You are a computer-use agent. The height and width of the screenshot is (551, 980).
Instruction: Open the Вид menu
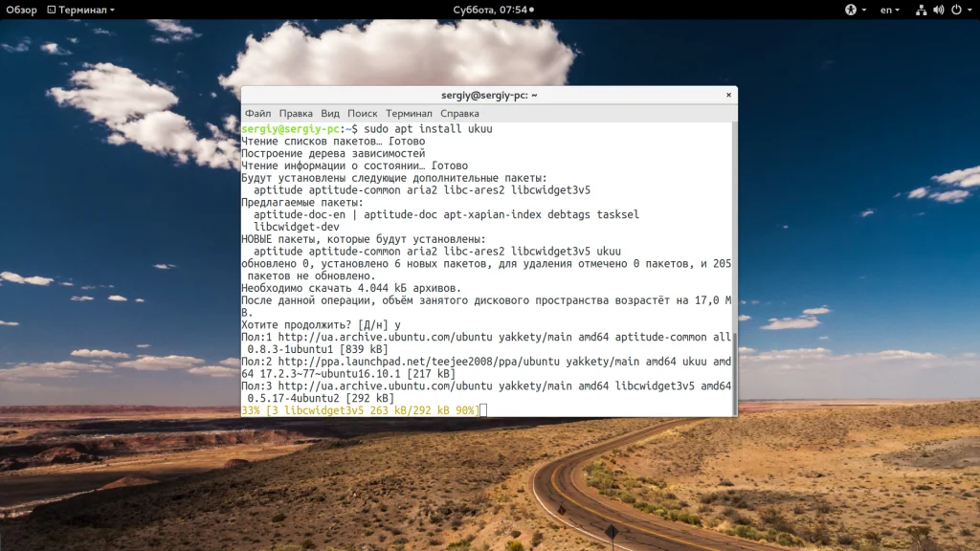(330, 114)
